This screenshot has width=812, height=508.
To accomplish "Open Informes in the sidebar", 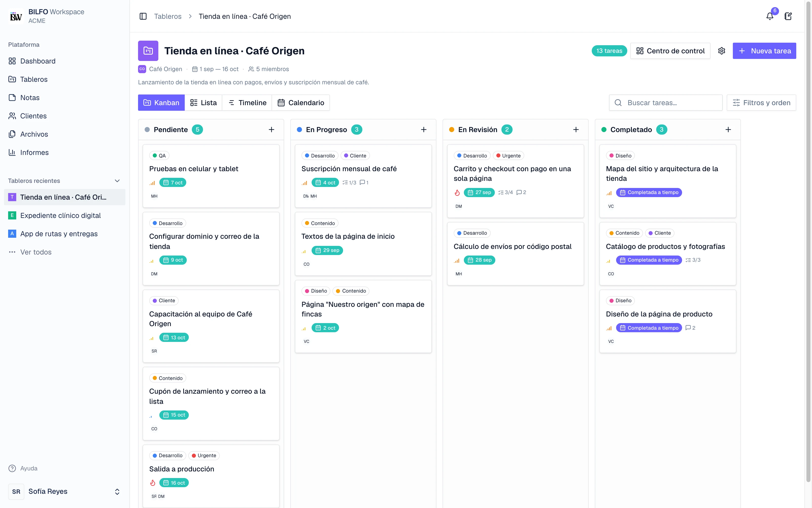I will click(x=64, y=153).
